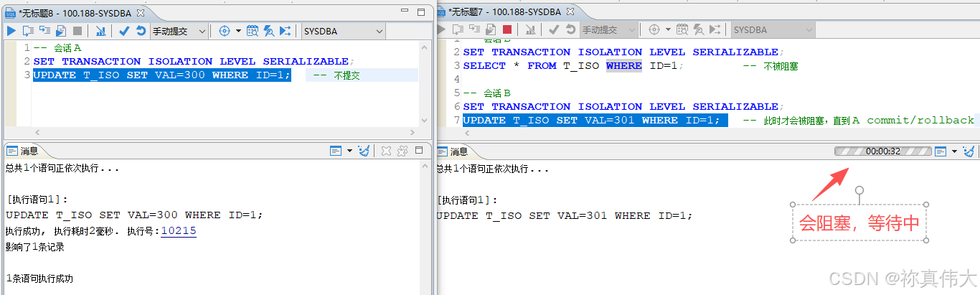Minimize the 无标题8 editor pane

[x=404, y=11]
